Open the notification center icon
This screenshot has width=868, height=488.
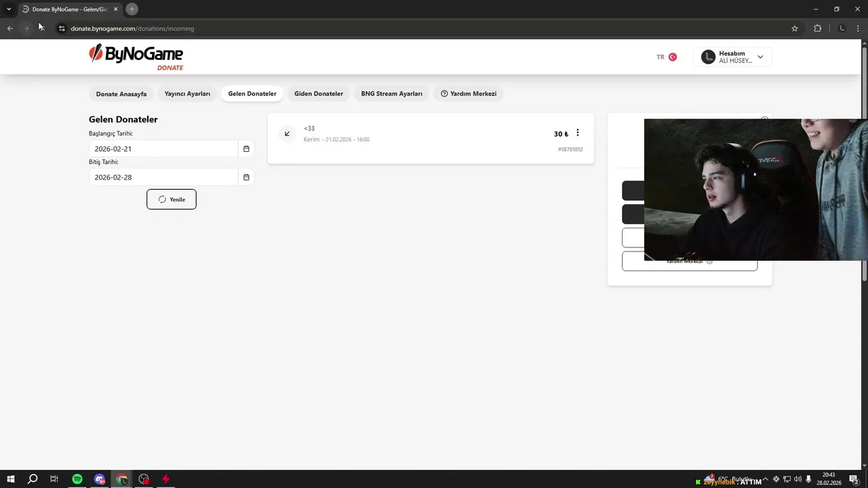(854, 479)
